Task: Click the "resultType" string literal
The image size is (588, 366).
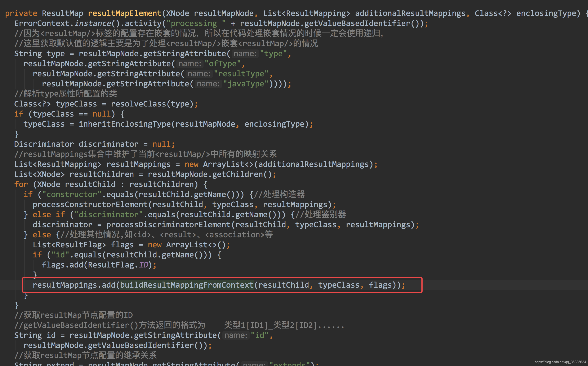Action: [241, 74]
